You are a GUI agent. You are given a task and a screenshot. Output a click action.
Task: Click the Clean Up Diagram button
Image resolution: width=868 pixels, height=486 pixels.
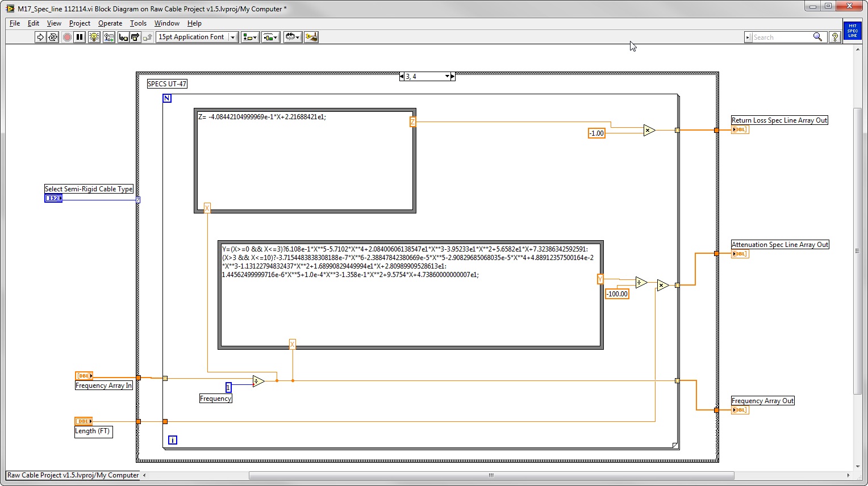click(x=311, y=37)
